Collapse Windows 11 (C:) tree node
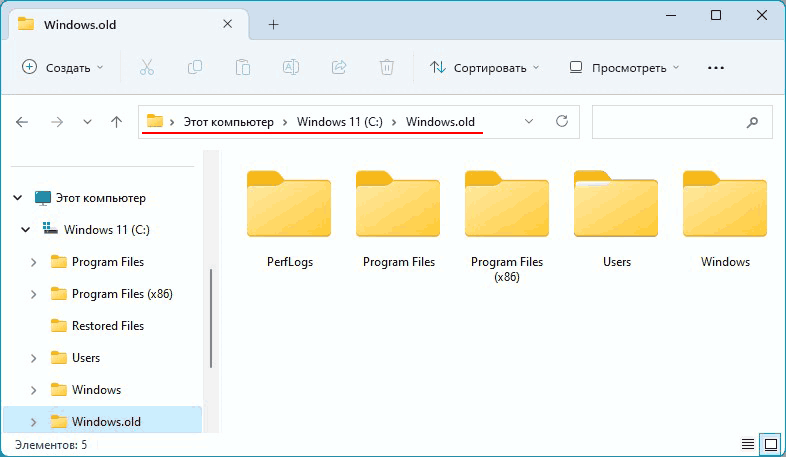Image resolution: width=786 pixels, height=457 pixels. 26,230
